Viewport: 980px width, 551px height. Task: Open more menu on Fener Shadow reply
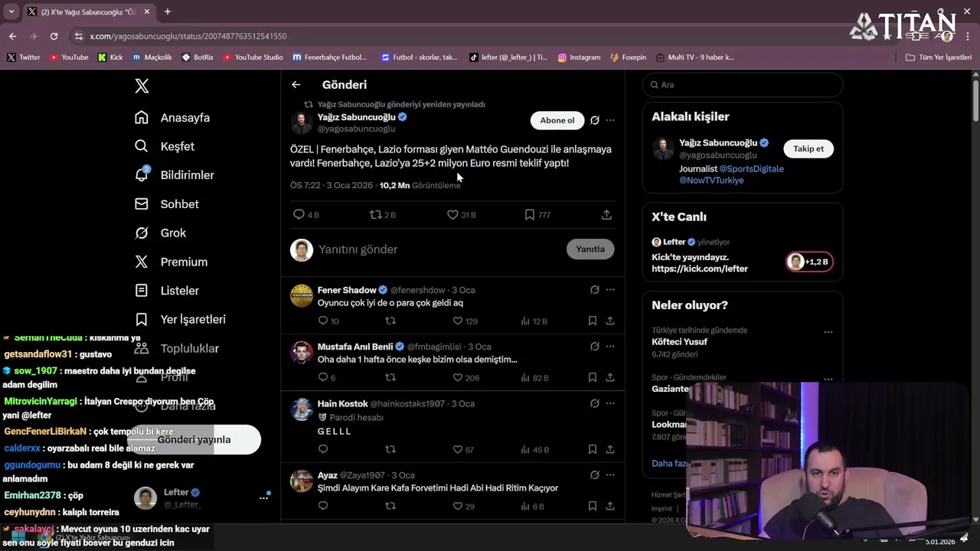pyautogui.click(x=610, y=290)
